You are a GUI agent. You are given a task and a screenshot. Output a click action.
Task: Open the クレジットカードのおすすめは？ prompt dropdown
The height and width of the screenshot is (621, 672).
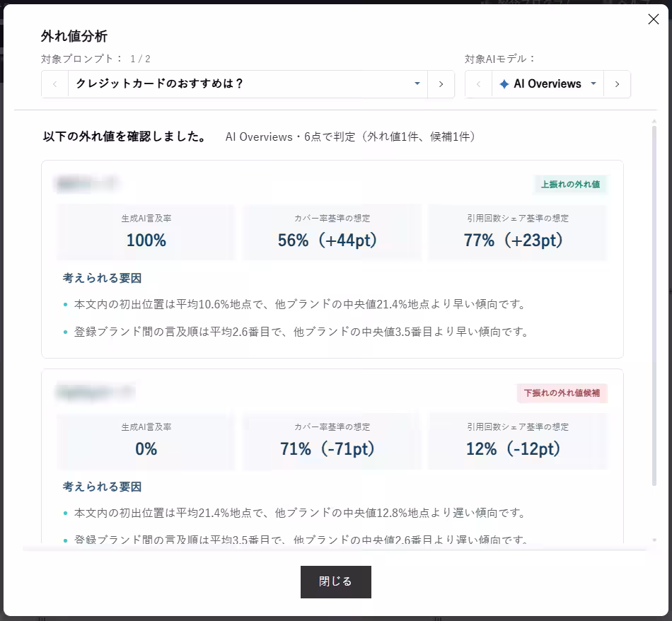click(x=248, y=84)
